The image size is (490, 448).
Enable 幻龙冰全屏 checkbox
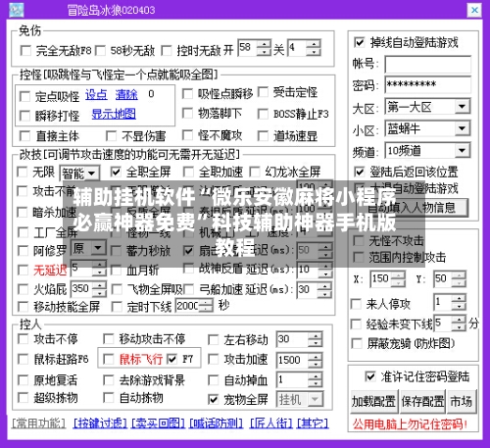[254, 172]
